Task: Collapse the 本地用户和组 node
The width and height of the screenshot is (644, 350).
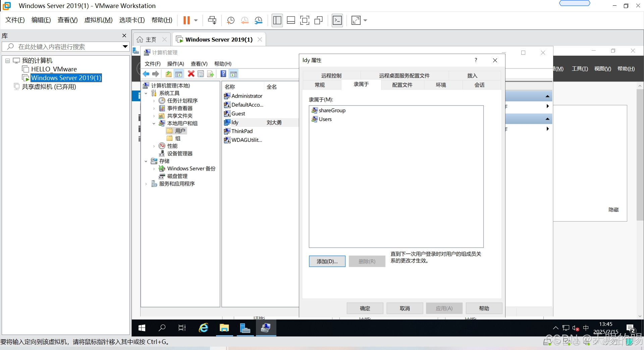Action: (154, 124)
